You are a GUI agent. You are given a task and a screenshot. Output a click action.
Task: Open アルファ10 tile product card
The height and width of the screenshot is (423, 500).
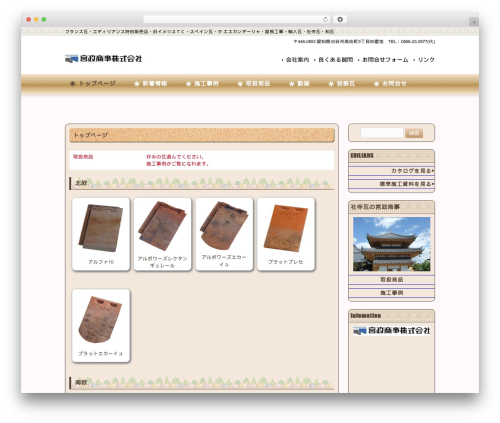101,234
